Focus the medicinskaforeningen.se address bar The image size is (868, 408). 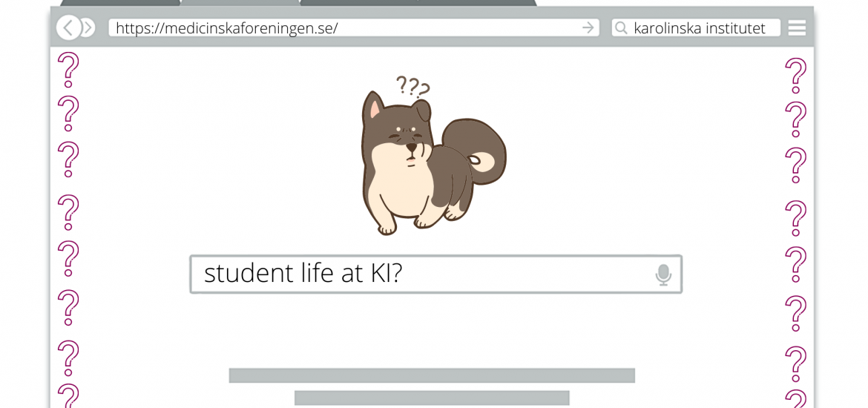[x=354, y=27]
